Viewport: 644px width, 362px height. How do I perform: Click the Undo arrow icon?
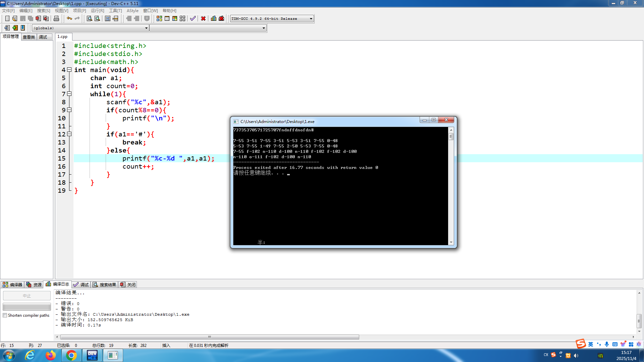69,18
